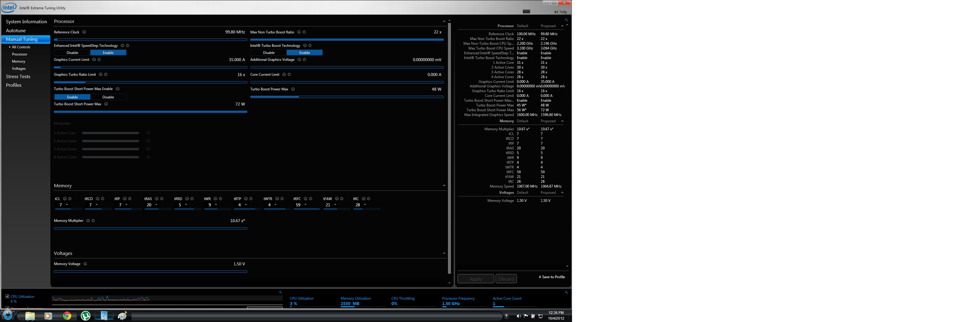This screenshot has width=980, height=322.
Task: Collapse the Processor section
Action: 444,22
